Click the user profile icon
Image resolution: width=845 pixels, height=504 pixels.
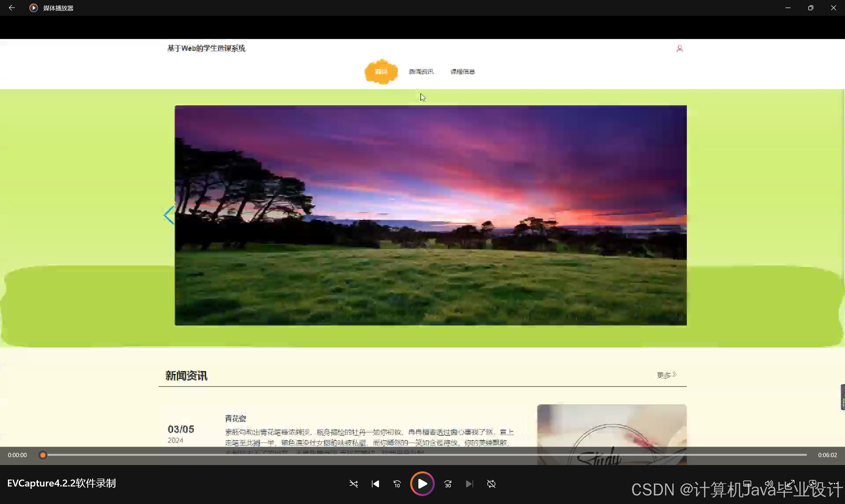679,49
